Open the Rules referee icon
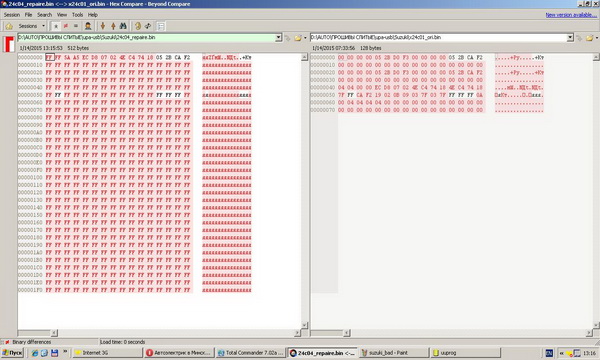600x360 pixels. 88,26
